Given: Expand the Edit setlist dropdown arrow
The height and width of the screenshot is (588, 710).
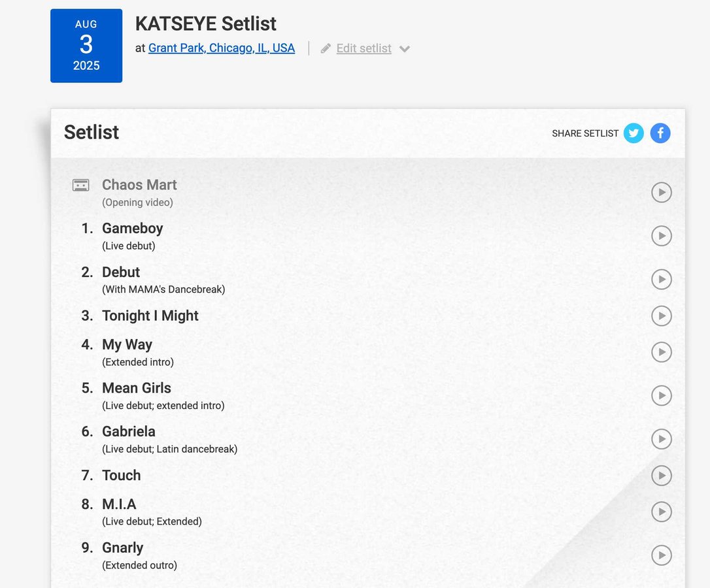Looking at the screenshot, I should pyautogui.click(x=405, y=49).
